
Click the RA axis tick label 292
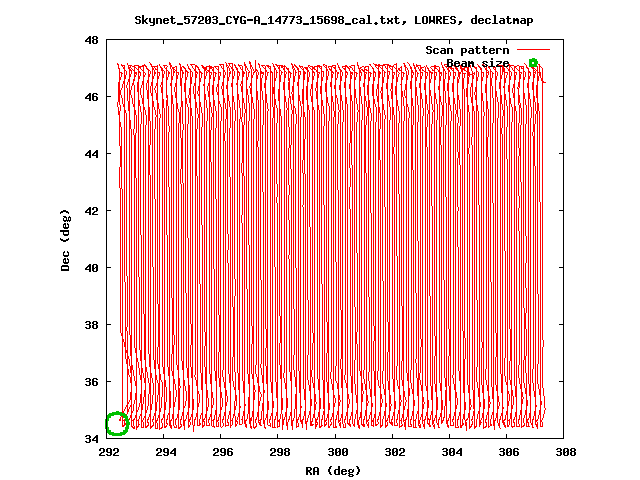tap(109, 452)
